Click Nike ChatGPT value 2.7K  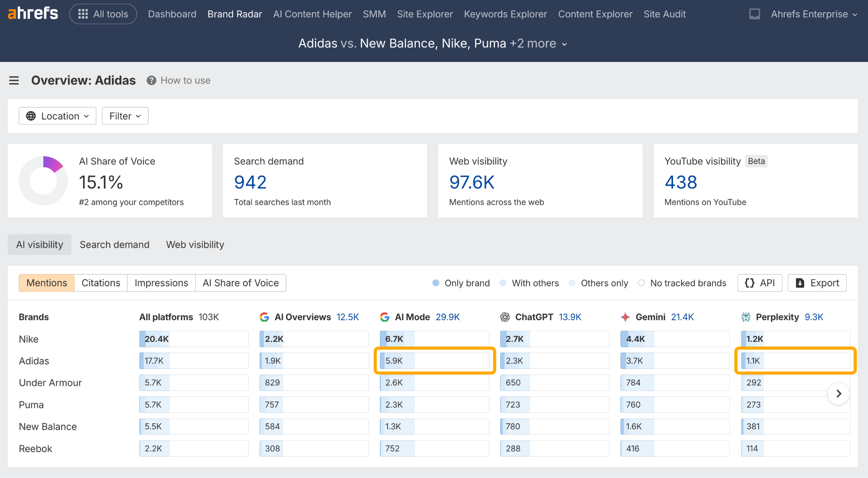click(x=555, y=339)
